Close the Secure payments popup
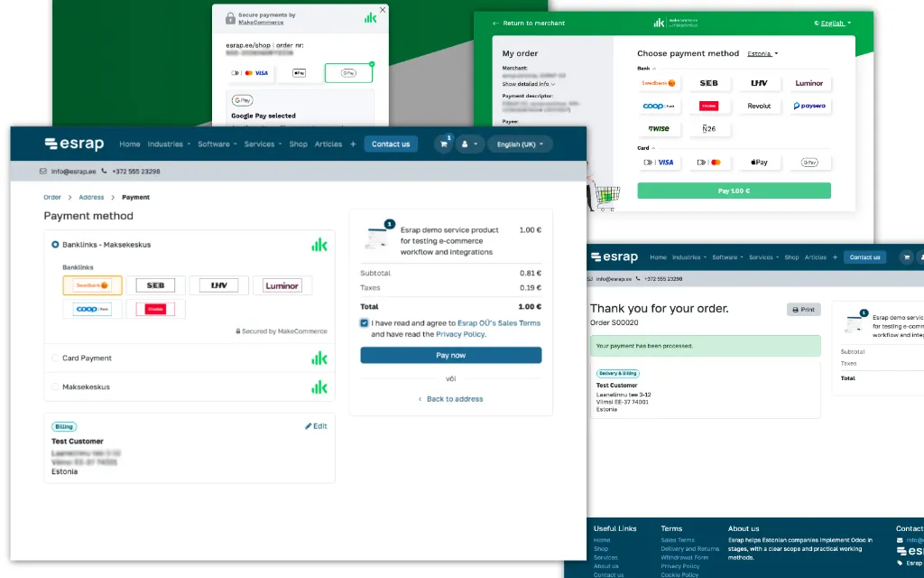924x578 pixels. pyautogui.click(x=383, y=10)
